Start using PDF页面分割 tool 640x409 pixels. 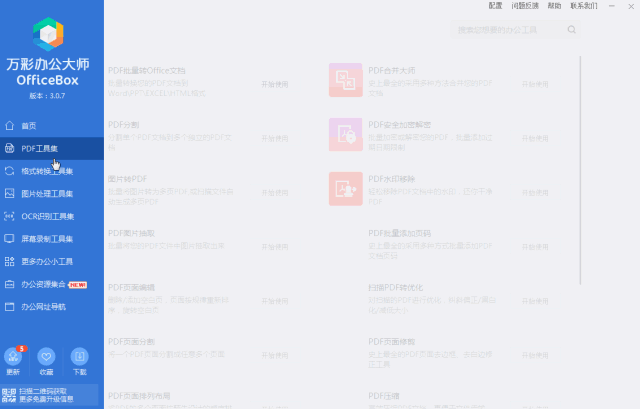[x=275, y=356]
